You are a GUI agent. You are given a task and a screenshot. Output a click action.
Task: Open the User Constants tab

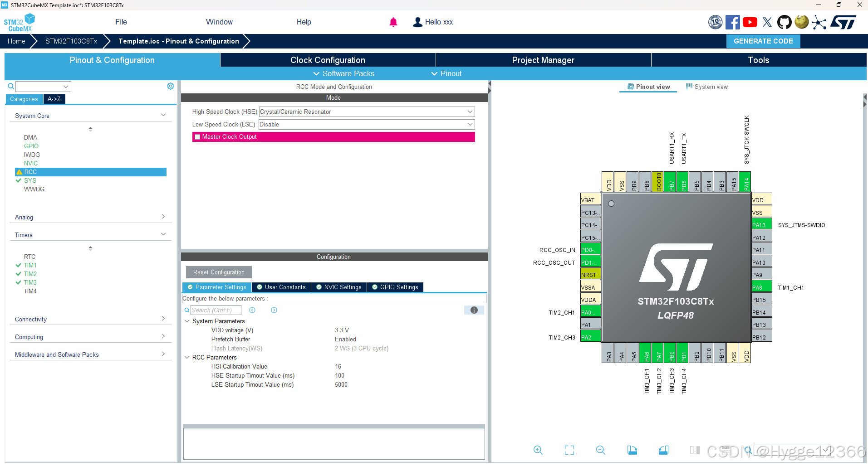(281, 287)
